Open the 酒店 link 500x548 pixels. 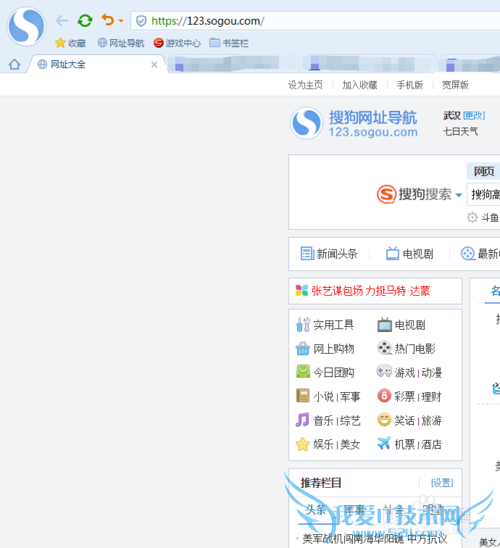(x=432, y=445)
